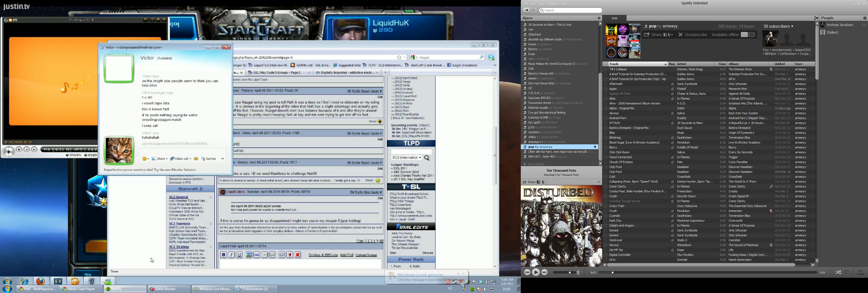The image size is (868, 293).
Task: Open Game Booster from taskbar
Action: 169,289
